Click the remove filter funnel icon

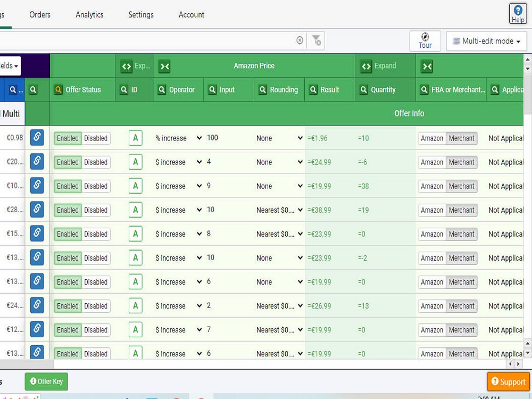coord(317,40)
